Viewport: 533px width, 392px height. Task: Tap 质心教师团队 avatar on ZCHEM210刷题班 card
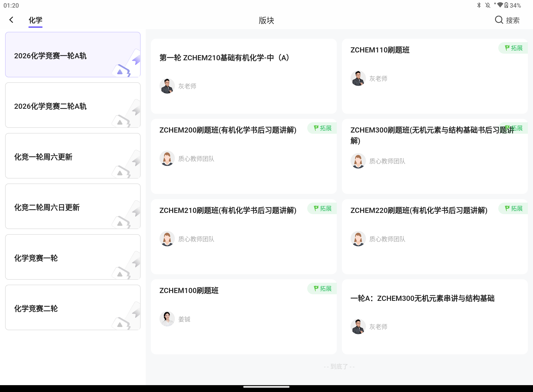click(167, 239)
